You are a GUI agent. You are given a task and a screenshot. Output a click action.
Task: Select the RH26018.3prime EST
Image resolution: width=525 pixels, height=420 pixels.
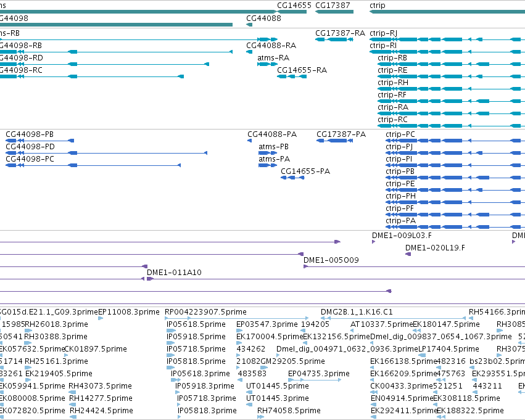28,331
